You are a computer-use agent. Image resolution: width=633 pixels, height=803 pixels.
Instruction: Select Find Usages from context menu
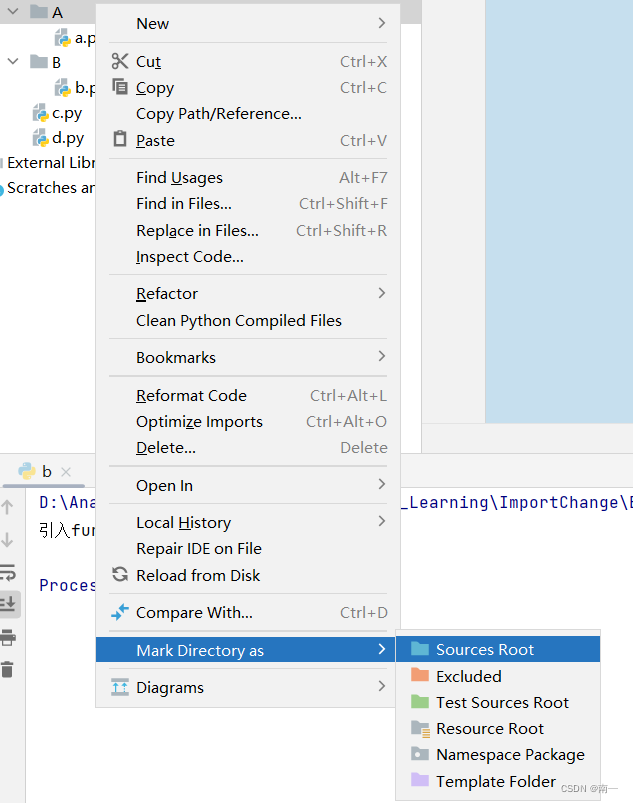248,178
